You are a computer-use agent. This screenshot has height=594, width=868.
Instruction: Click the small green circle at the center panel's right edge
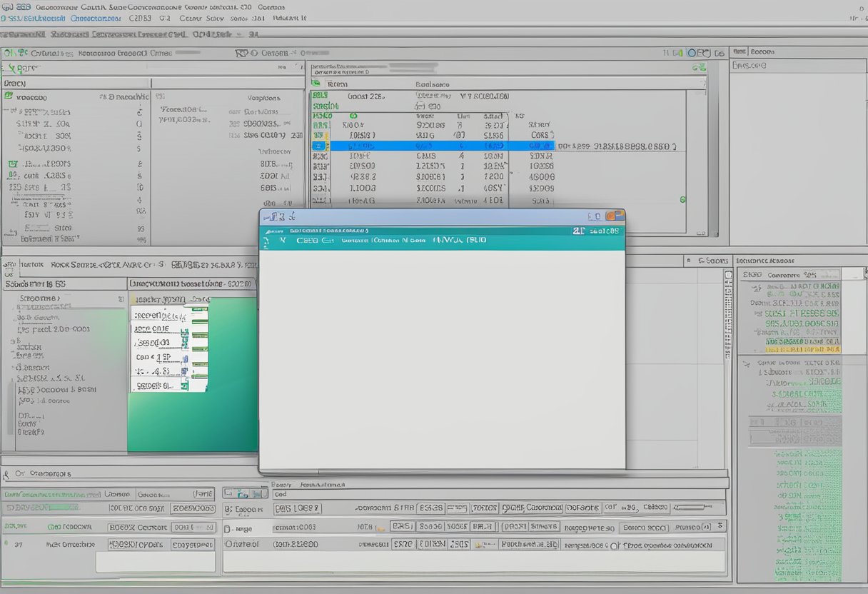[x=682, y=200]
